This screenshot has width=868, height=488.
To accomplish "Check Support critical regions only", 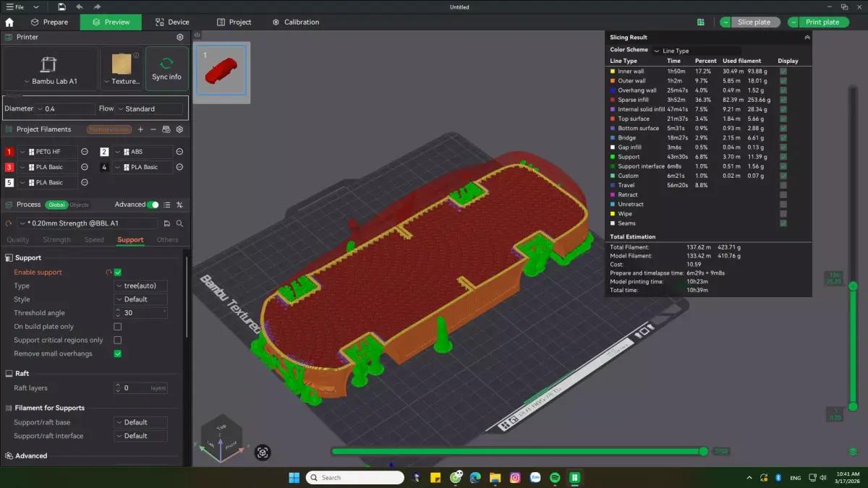I will point(118,340).
